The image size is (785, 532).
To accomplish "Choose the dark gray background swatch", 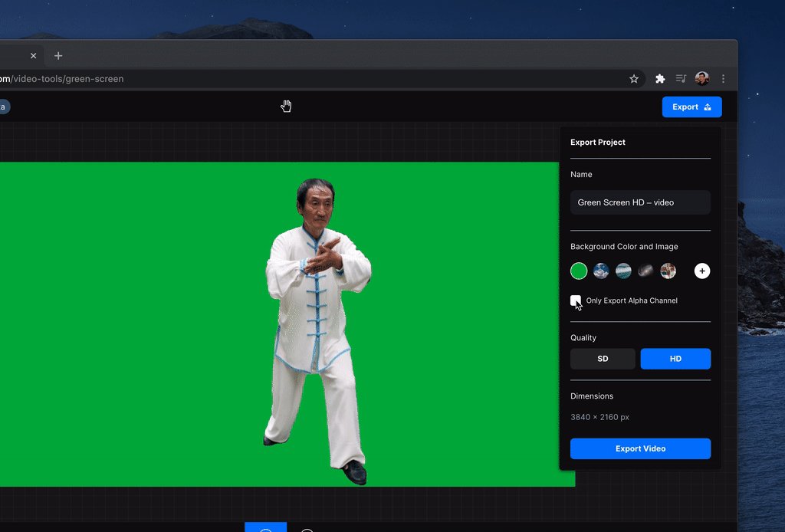I will [645, 271].
